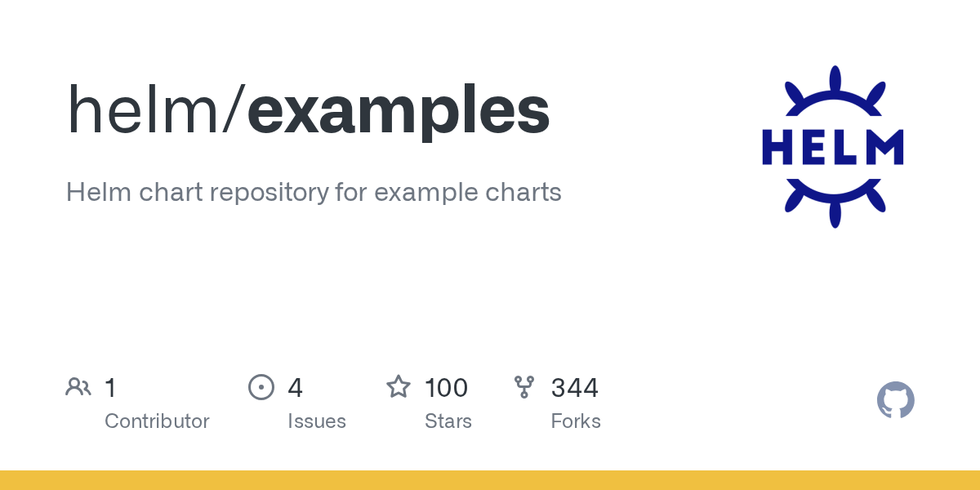
Task: Select the repository description text
Action: pyautogui.click(x=314, y=193)
